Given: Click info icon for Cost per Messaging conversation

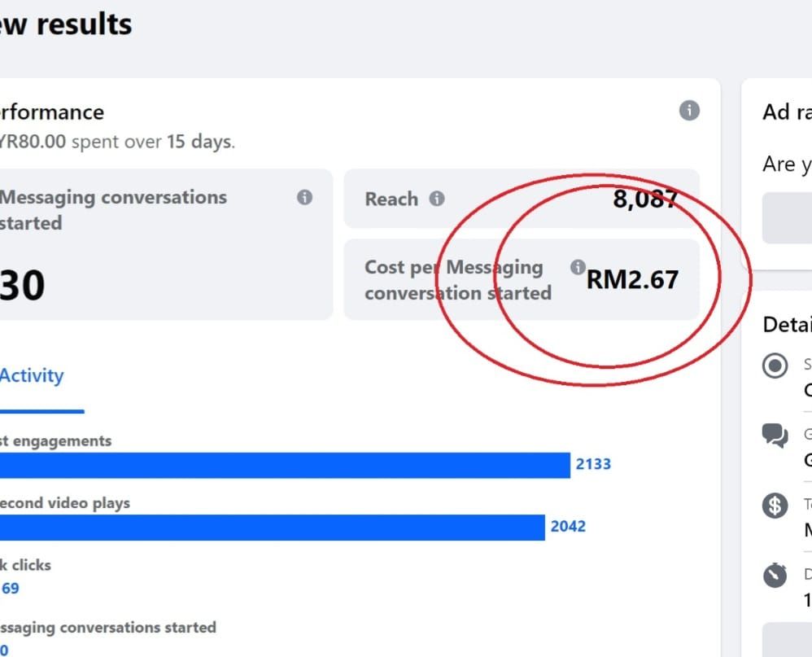Looking at the screenshot, I should [x=578, y=267].
